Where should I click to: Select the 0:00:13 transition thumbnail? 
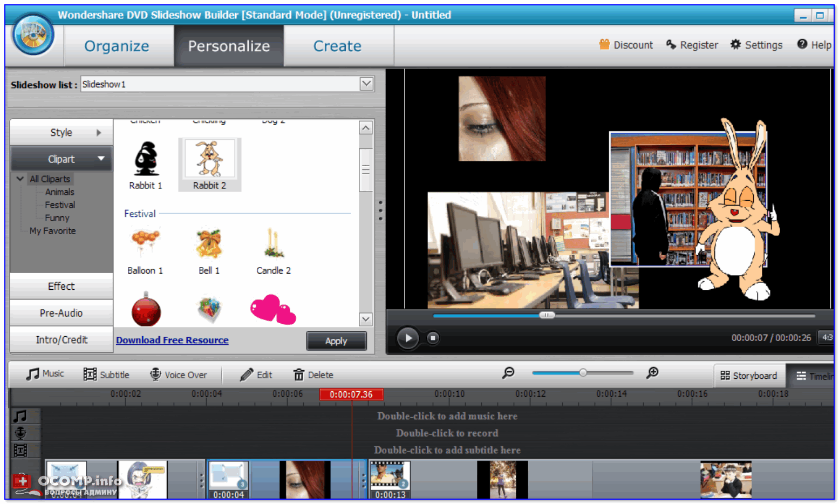coord(390,480)
